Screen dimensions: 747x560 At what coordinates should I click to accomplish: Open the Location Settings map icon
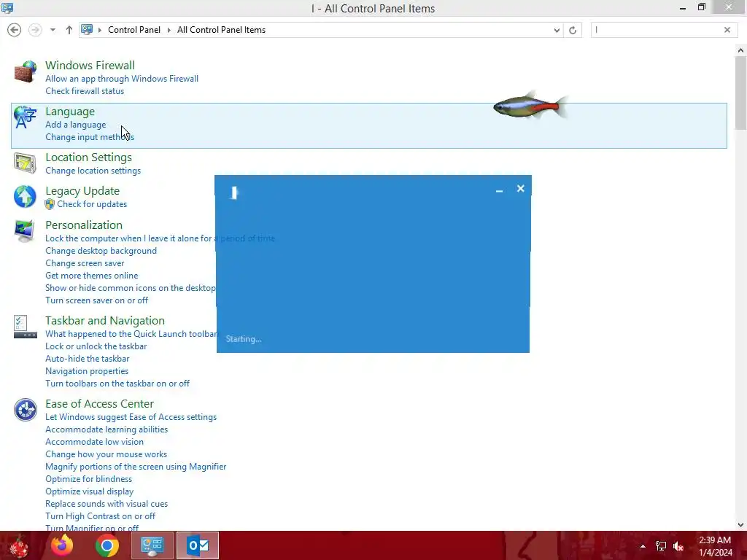coord(25,163)
